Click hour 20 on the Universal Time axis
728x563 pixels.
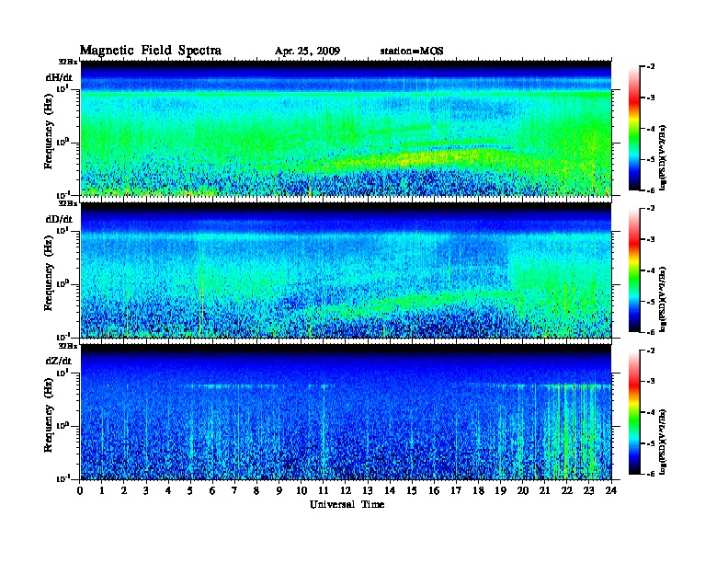tap(523, 491)
